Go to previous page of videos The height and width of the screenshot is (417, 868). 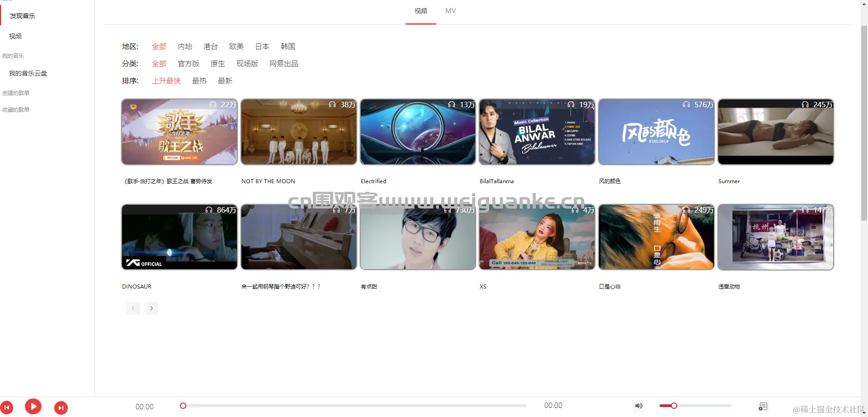133,308
